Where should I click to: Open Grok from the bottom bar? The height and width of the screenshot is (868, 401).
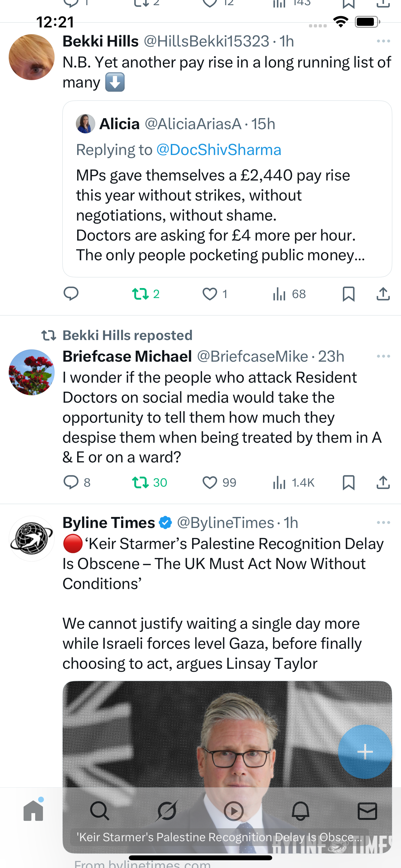click(167, 811)
